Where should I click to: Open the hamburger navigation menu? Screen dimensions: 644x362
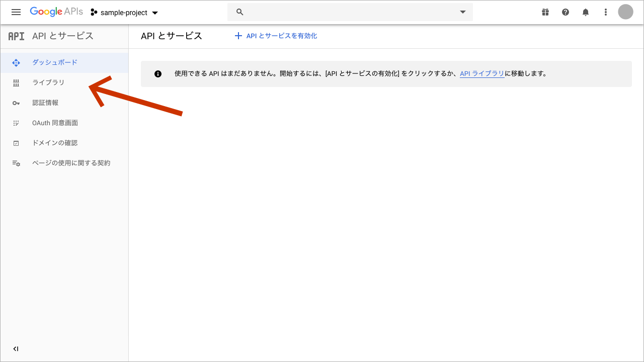click(x=16, y=12)
